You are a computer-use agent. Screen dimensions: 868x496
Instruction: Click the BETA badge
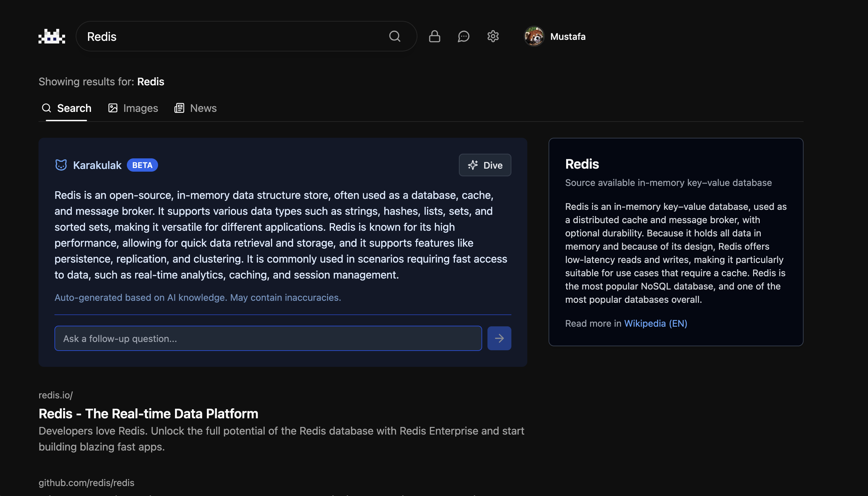[142, 165]
